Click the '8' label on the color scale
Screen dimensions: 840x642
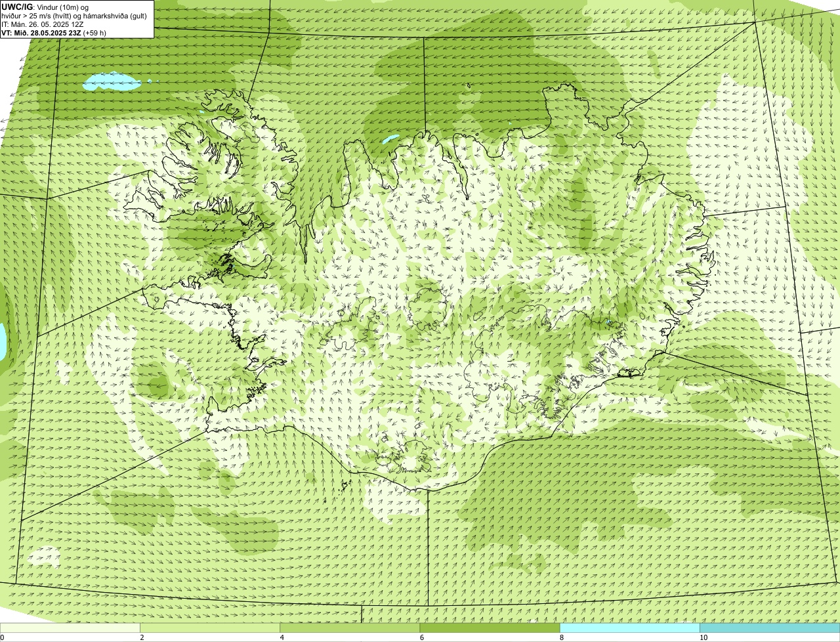pyautogui.click(x=561, y=637)
